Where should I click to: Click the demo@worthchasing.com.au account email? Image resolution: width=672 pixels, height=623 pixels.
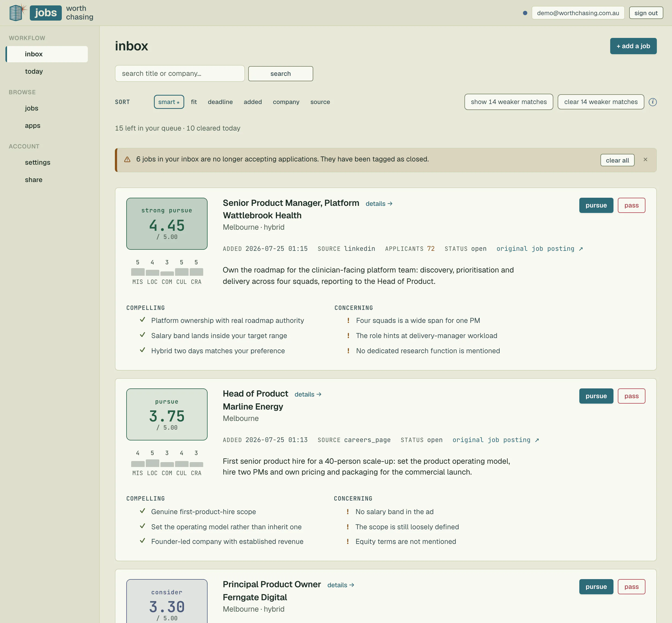point(578,13)
